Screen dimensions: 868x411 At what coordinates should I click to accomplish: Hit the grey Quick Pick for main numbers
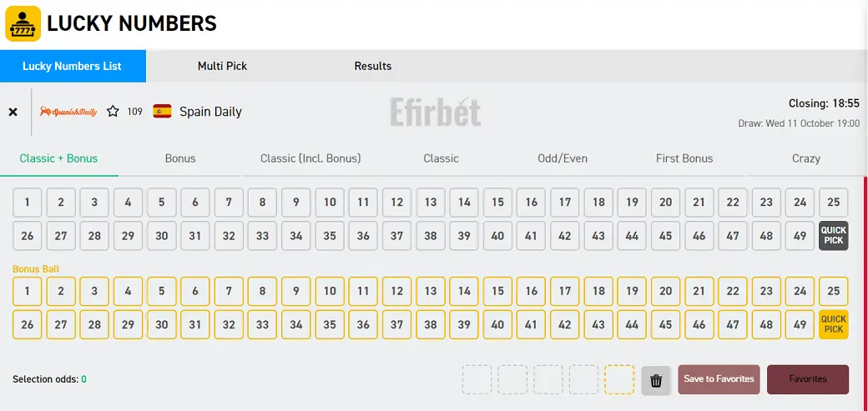tap(833, 236)
